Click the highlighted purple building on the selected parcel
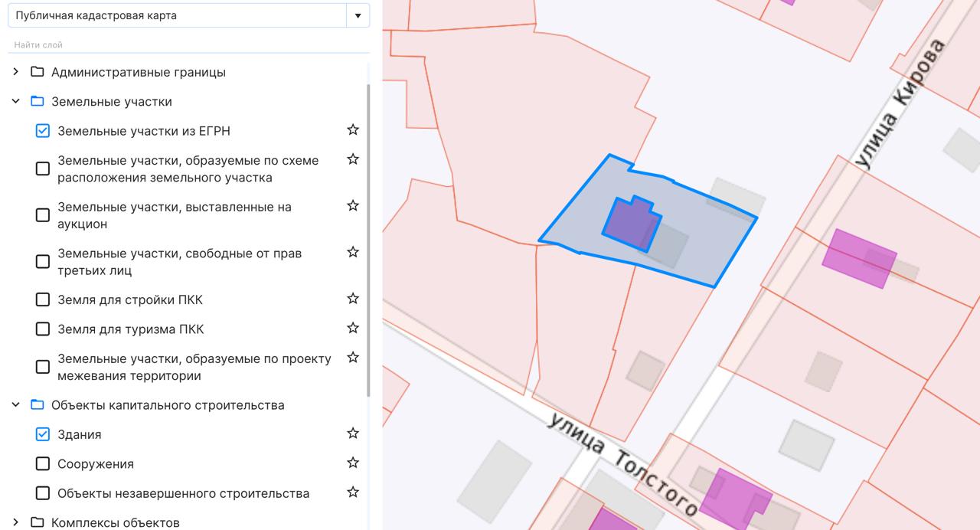 click(631, 224)
